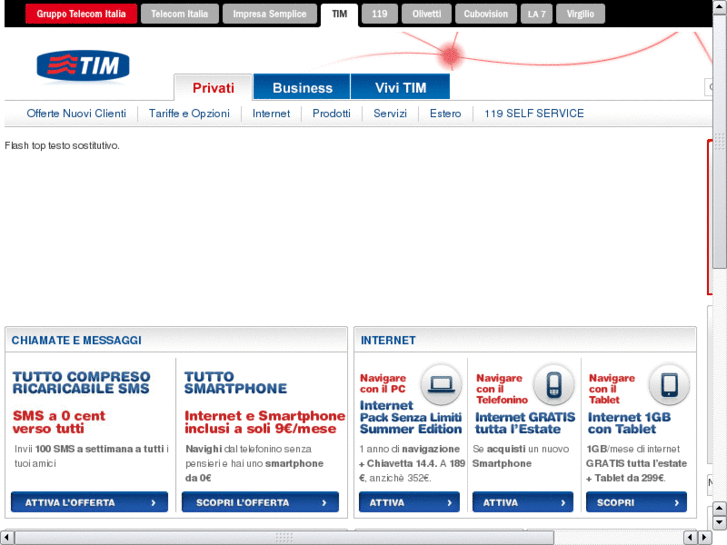Image resolution: width=727 pixels, height=545 pixels.
Task: Select the TIM top tab
Action: (x=339, y=14)
